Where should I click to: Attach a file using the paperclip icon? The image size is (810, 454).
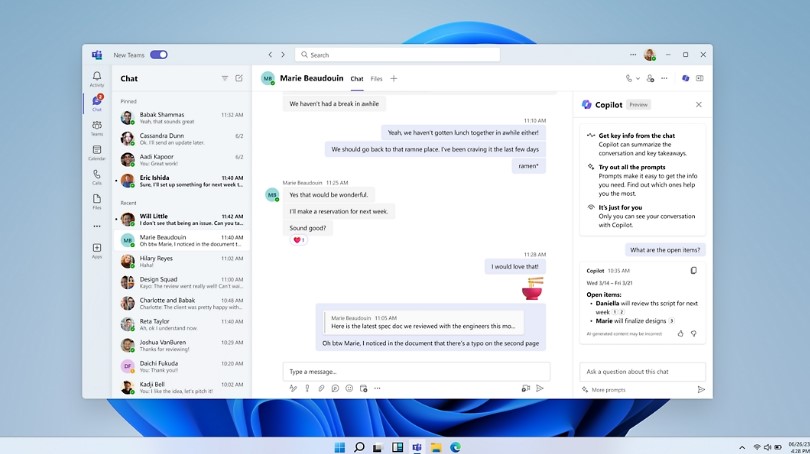point(321,388)
